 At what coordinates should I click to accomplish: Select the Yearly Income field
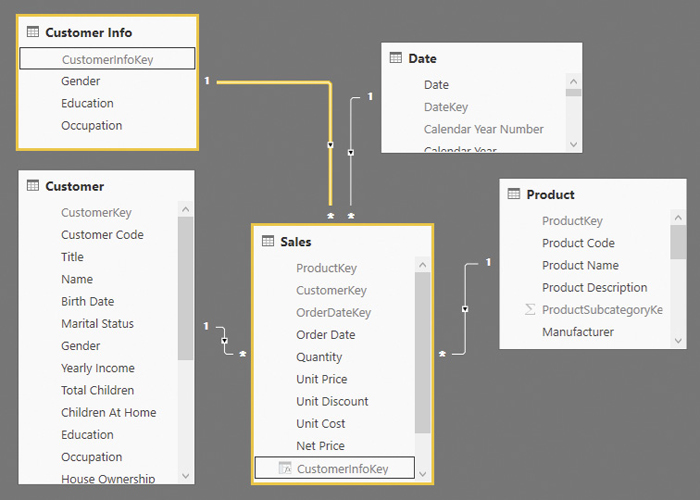99,368
